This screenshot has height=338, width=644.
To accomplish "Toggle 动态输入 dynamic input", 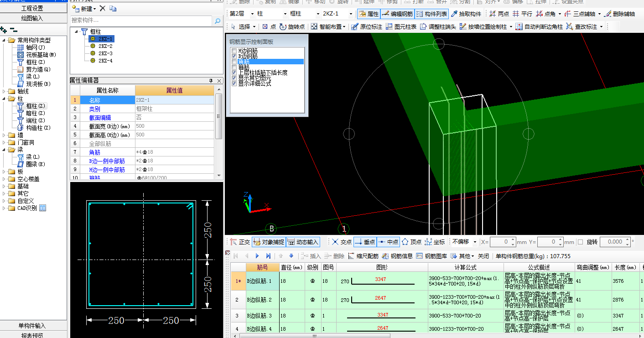I will click(x=303, y=242).
